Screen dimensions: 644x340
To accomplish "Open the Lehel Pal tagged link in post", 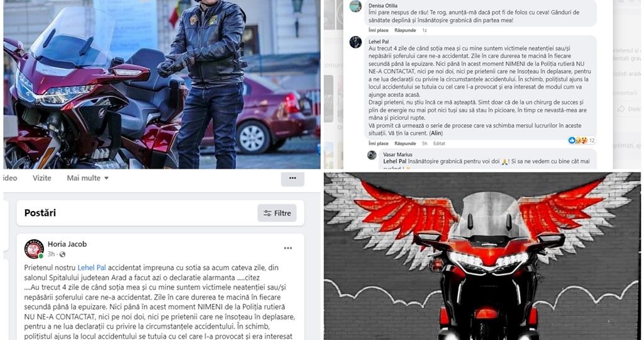I will coord(92,268).
